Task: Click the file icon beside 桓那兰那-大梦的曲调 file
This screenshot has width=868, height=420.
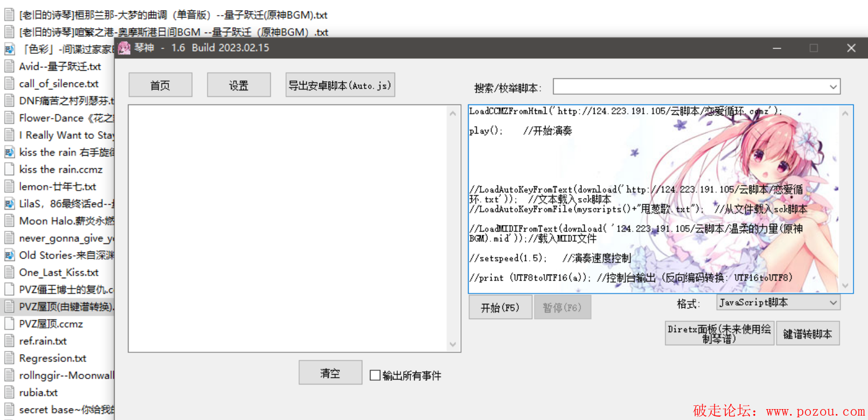Action: pyautogui.click(x=9, y=15)
